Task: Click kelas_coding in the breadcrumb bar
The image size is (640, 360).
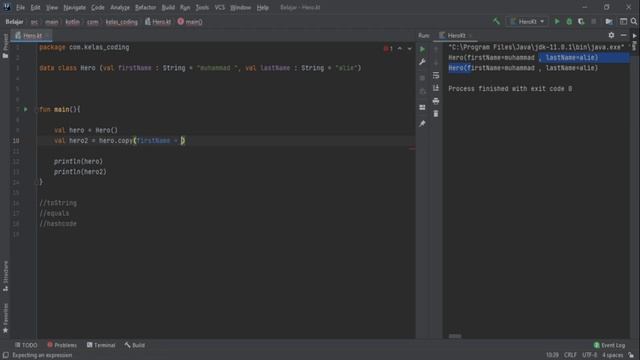Action: (121, 22)
